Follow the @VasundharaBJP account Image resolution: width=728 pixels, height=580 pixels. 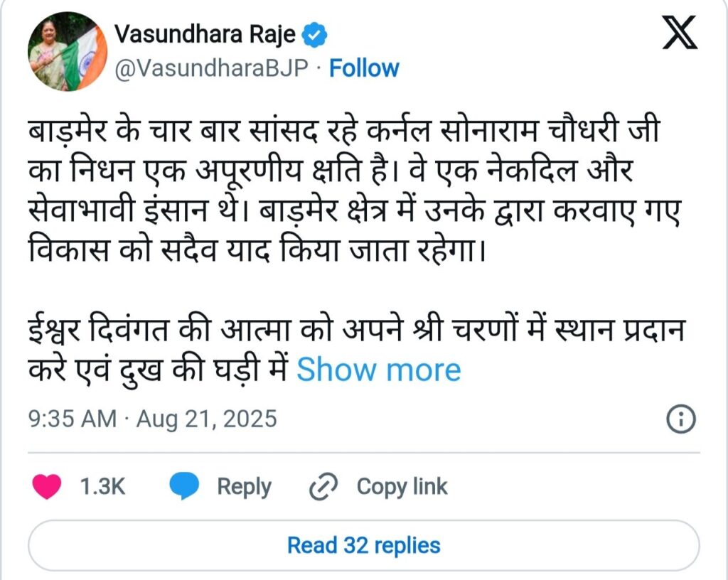tap(365, 68)
